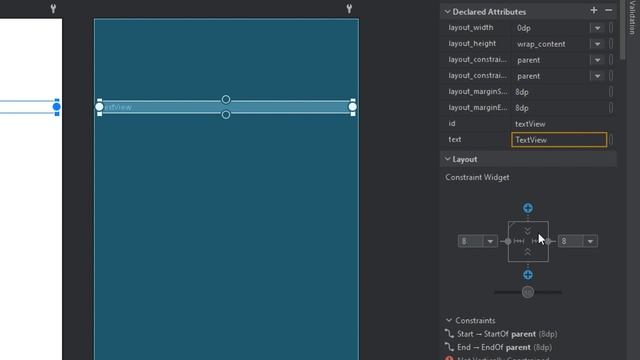Collapse the Layout section
640x360 pixels.
(447, 159)
